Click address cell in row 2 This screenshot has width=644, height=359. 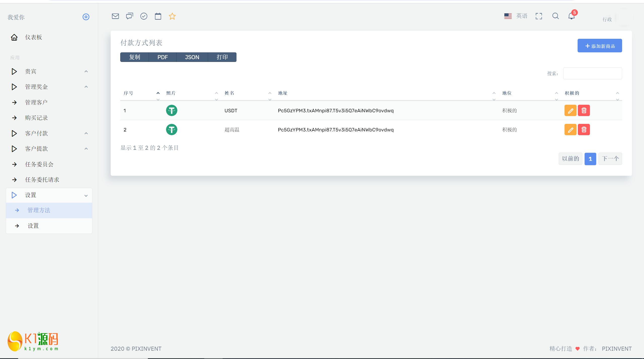(x=336, y=130)
